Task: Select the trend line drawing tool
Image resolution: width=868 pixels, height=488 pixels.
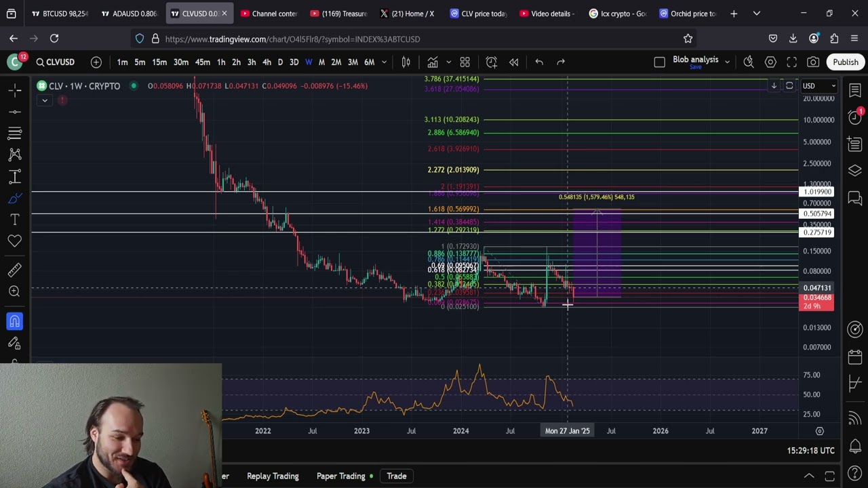Action: pos(14,111)
